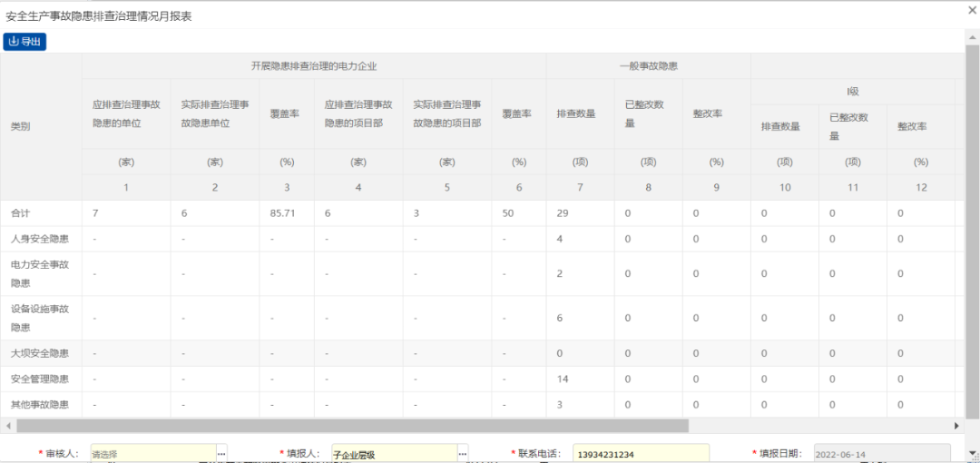Select the 其他事故隐患 row label
Image resolution: width=980 pixels, height=463 pixels.
[41, 405]
